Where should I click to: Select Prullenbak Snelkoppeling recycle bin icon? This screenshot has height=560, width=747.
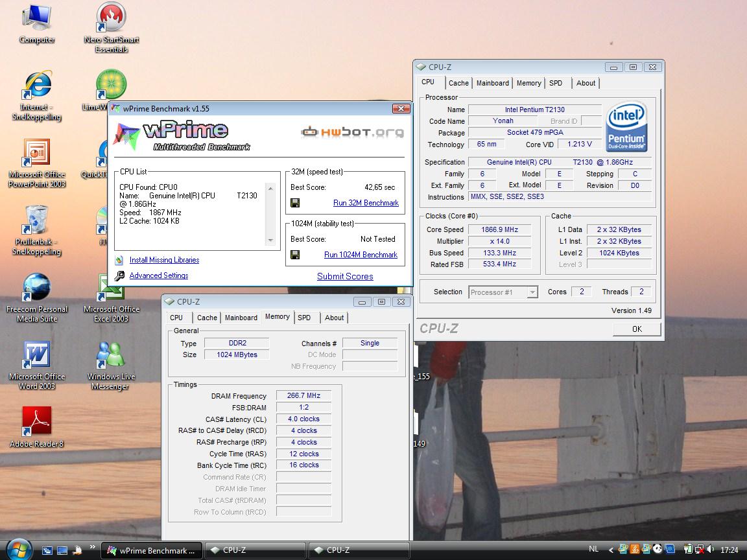click(37, 231)
